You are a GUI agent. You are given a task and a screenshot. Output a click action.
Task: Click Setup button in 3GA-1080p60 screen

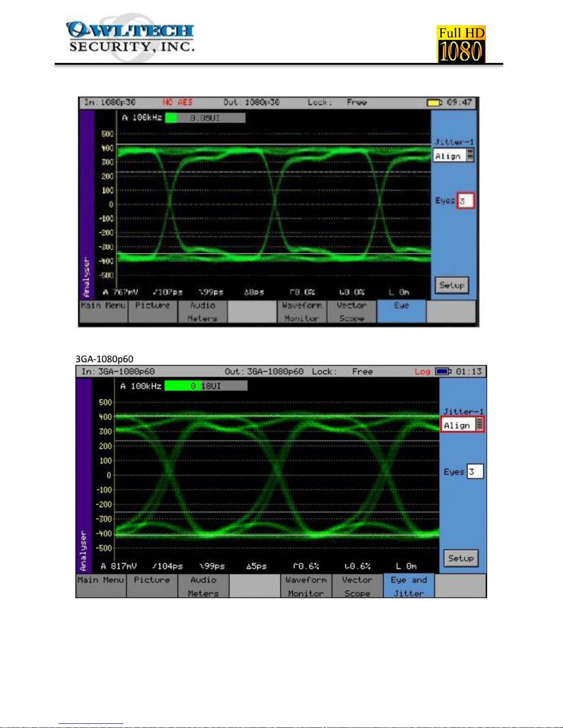click(x=461, y=559)
